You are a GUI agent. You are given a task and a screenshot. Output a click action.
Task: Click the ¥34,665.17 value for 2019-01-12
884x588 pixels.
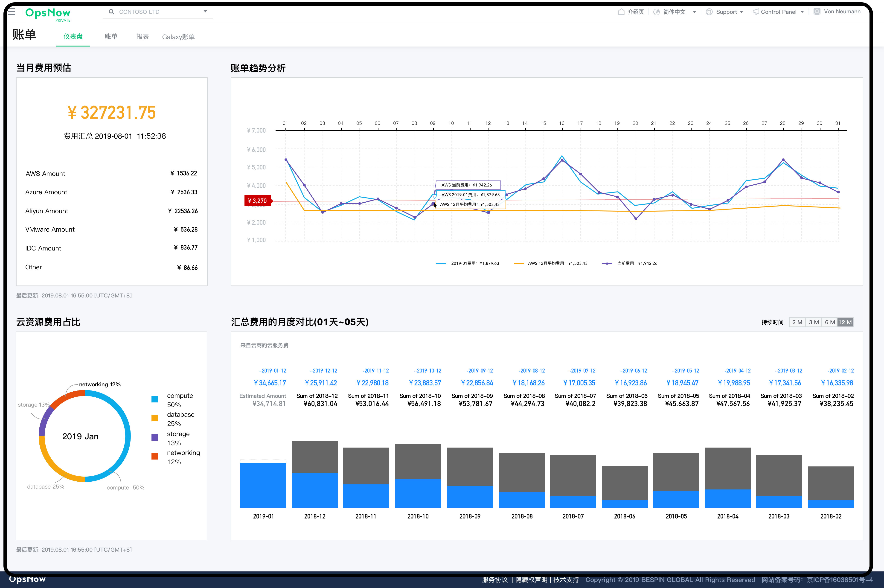click(x=270, y=383)
